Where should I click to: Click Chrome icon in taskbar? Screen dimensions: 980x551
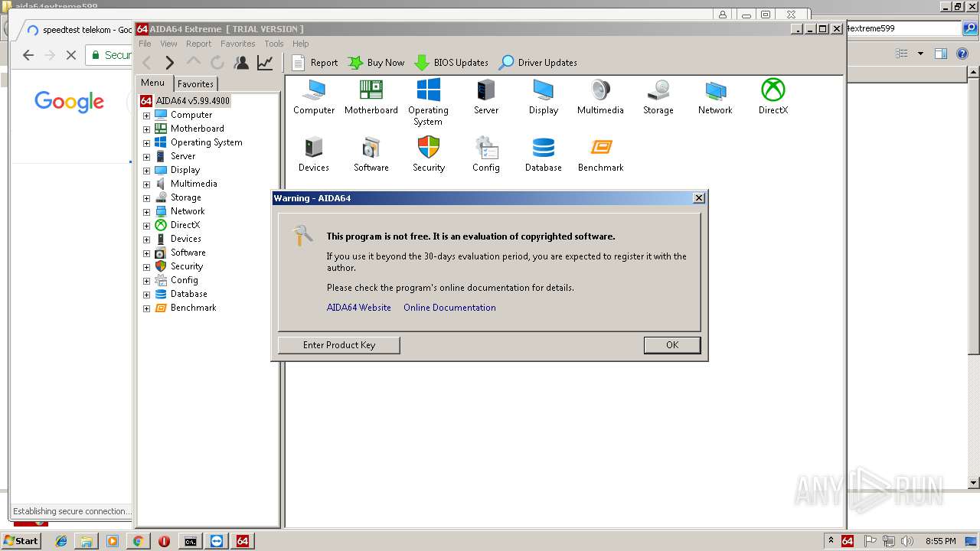tap(138, 541)
